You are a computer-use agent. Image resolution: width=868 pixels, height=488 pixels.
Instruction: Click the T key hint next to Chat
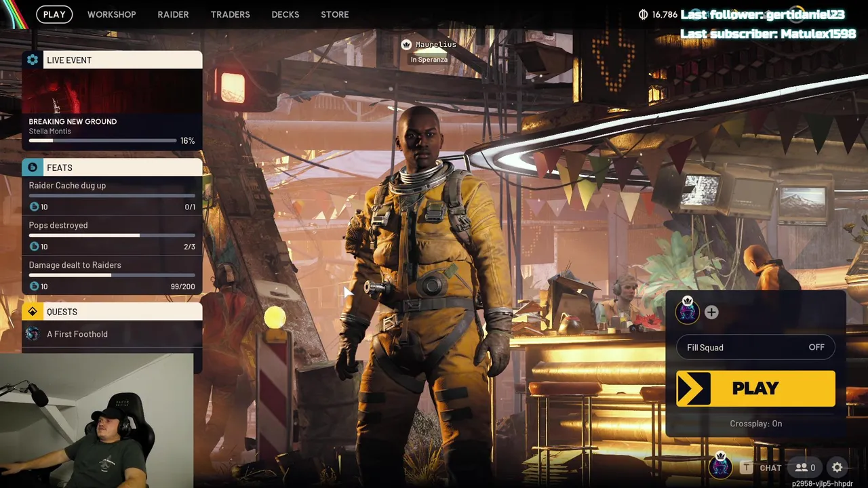click(x=747, y=468)
